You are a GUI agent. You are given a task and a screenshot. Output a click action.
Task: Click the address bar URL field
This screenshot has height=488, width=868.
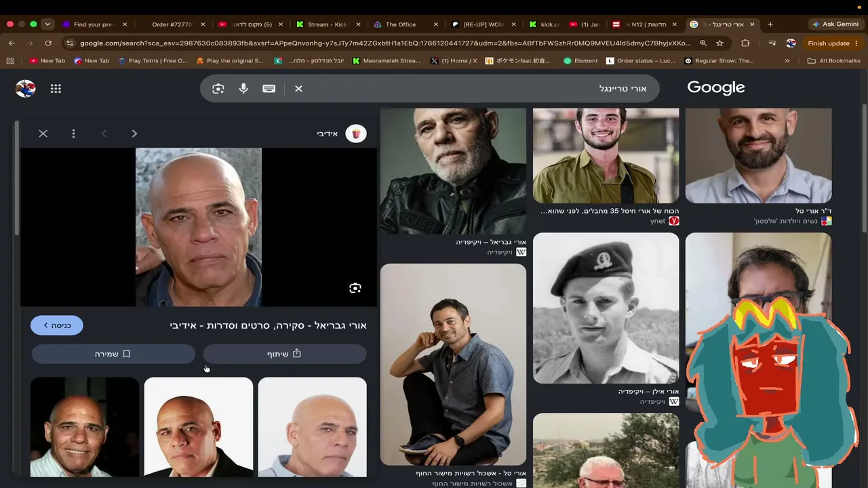pyautogui.click(x=385, y=43)
